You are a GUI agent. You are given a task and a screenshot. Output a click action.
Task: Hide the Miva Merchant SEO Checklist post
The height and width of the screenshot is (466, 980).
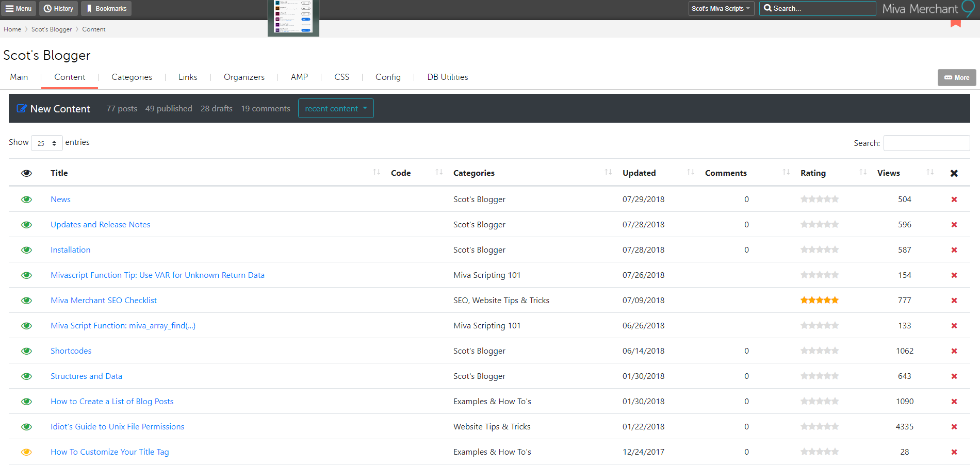(26, 301)
